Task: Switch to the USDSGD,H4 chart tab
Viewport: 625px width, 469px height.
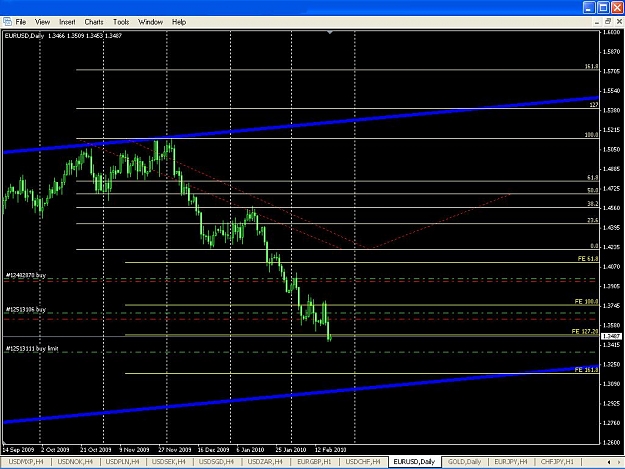Action: pyautogui.click(x=216, y=462)
